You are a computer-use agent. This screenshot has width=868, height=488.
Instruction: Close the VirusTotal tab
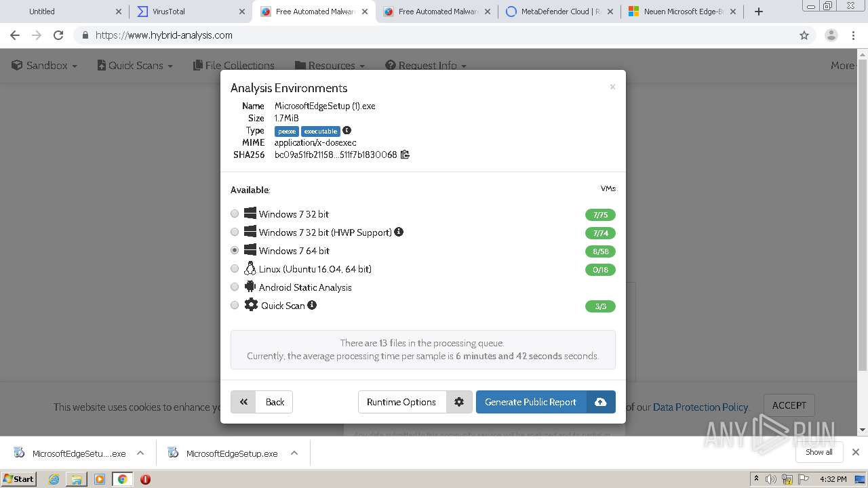pyautogui.click(x=243, y=12)
